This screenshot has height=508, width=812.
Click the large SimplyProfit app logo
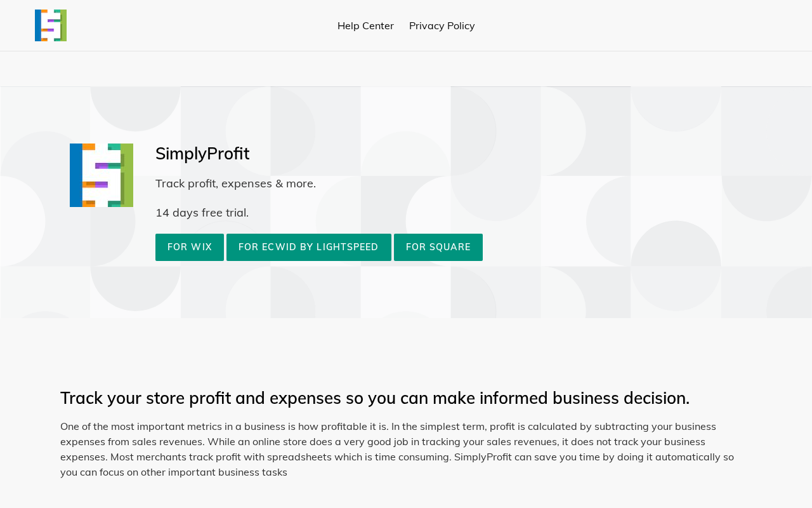coord(101,175)
